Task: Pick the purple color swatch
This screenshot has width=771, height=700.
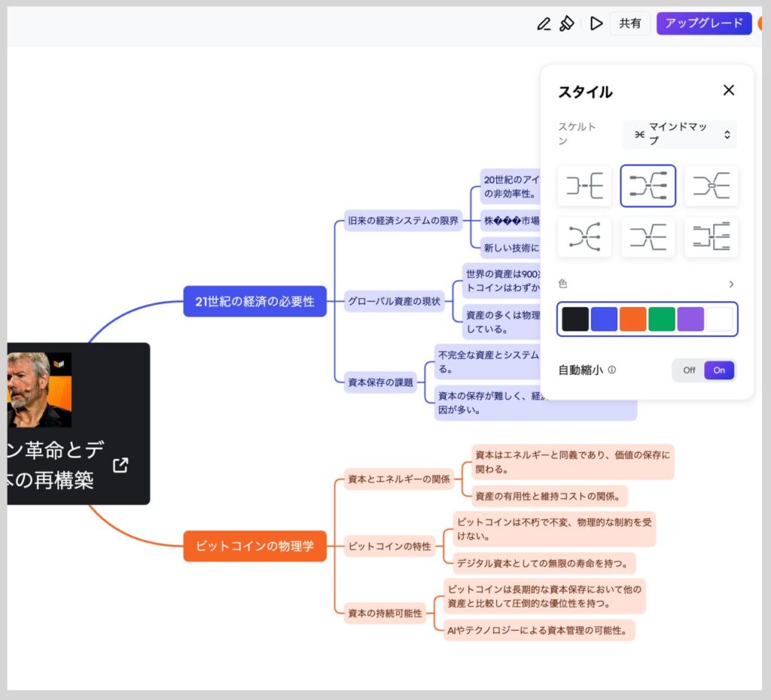Action: click(691, 319)
